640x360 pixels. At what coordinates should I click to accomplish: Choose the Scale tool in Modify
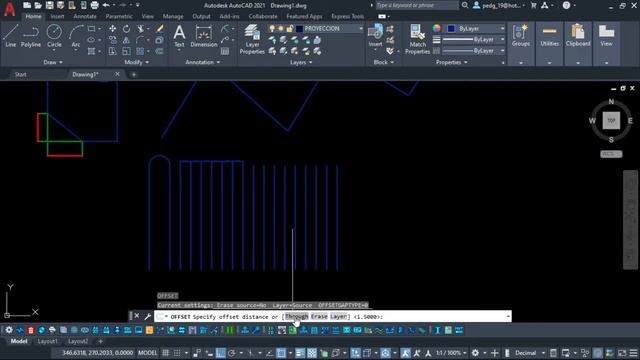pyautogui.click(x=127, y=51)
